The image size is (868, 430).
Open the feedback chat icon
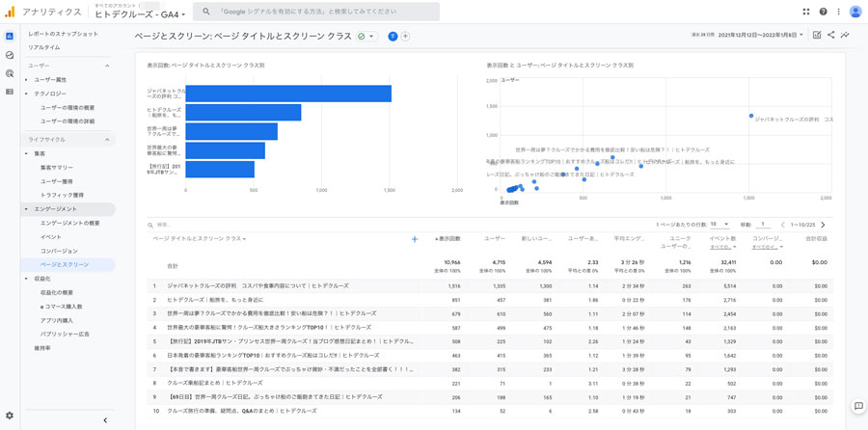[856, 406]
